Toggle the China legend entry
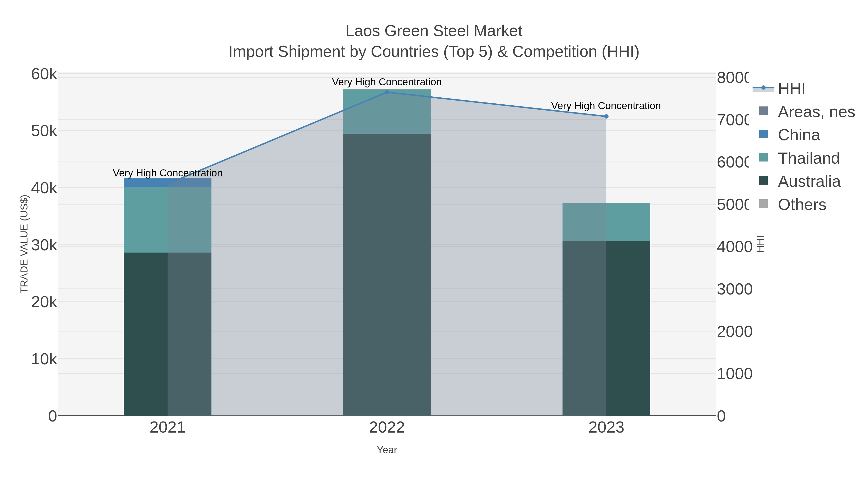Screen dimensions: 868x488 click(789, 135)
